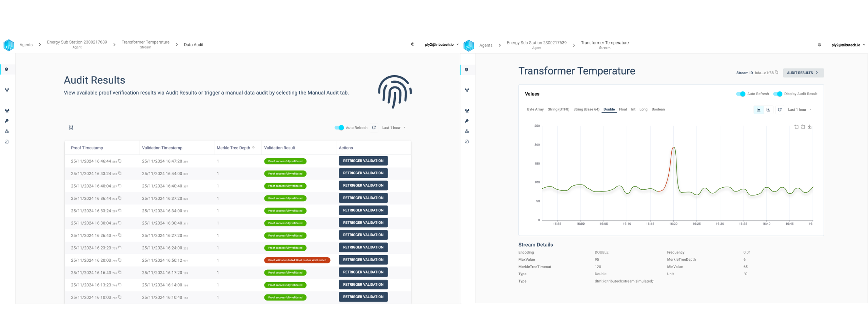
Task: Open ply2@tributech.io user menu in stream window
Action: coord(848,45)
